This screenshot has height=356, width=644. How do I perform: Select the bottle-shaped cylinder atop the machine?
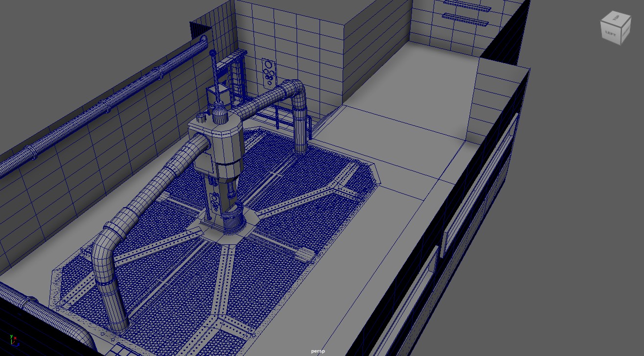(x=219, y=114)
